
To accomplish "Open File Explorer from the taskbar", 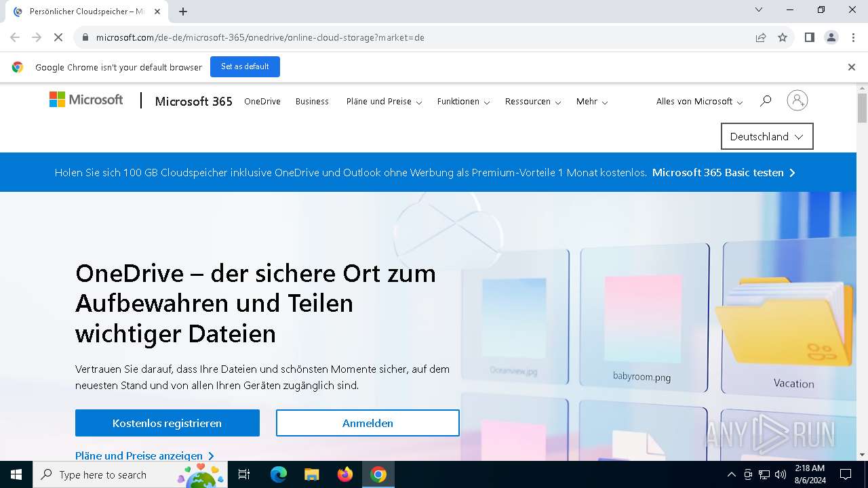I will click(x=311, y=474).
